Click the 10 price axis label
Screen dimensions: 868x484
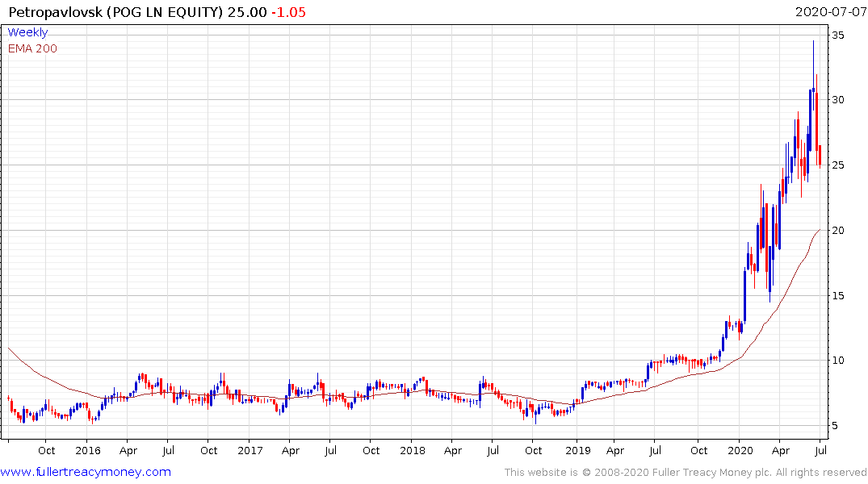[x=838, y=361]
